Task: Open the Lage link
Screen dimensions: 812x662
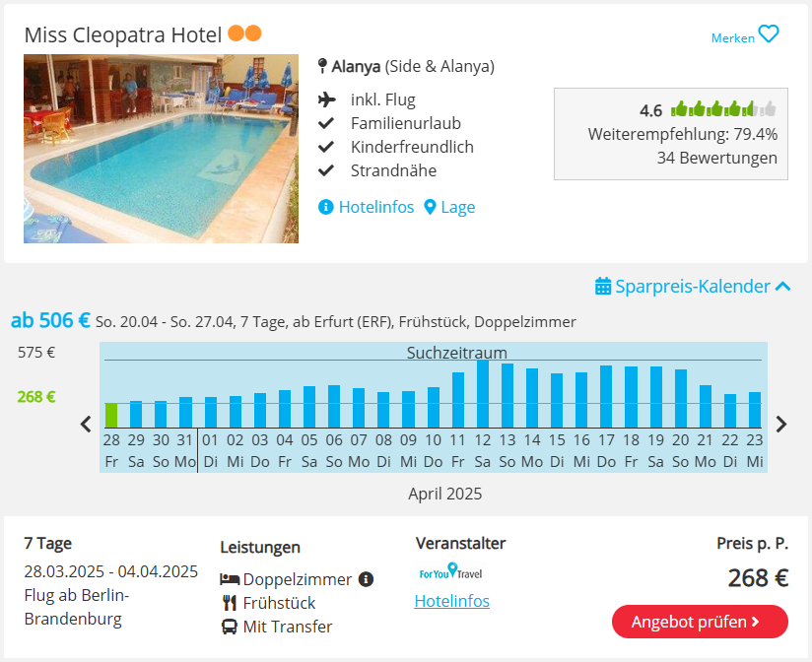Action: [458, 207]
